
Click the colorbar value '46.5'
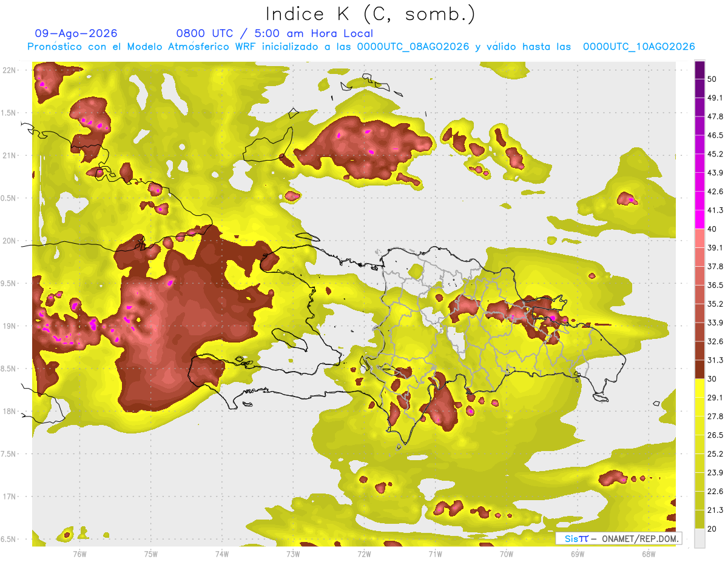(x=715, y=135)
